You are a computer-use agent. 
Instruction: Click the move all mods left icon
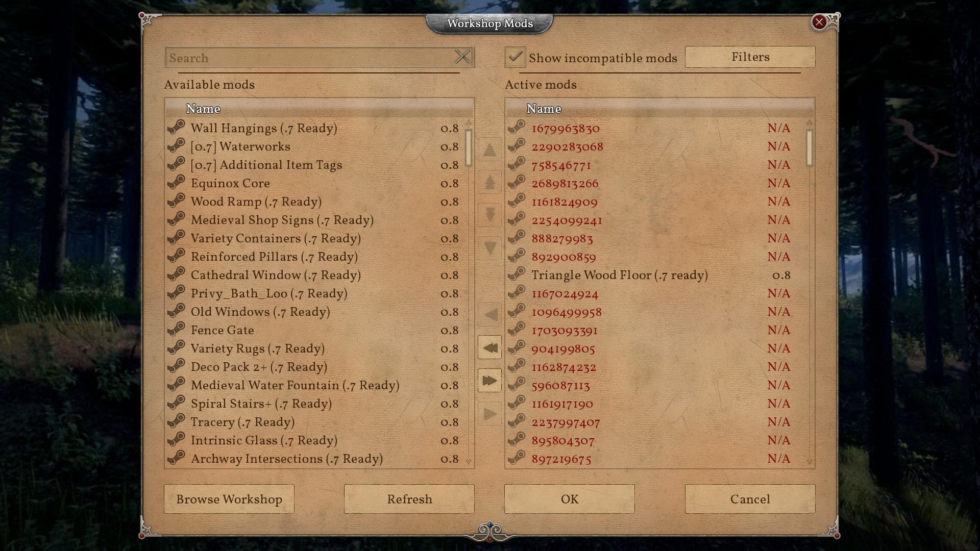click(490, 346)
